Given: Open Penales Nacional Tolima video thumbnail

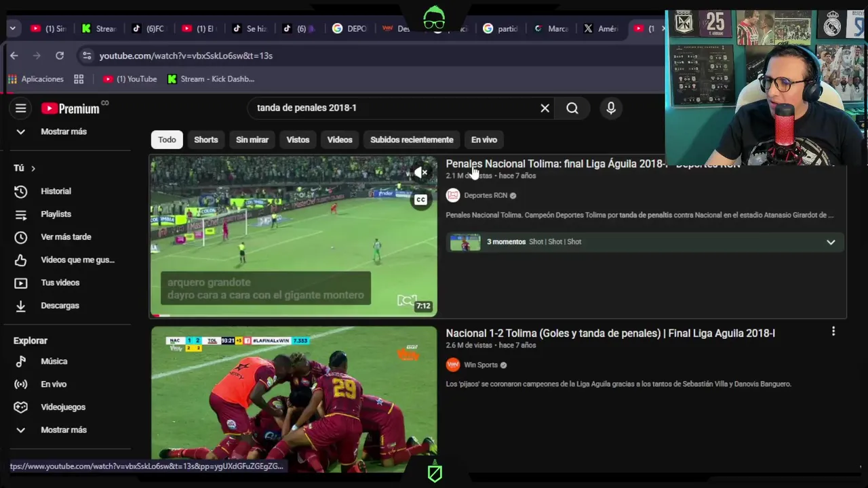Looking at the screenshot, I should pyautogui.click(x=294, y=237).
